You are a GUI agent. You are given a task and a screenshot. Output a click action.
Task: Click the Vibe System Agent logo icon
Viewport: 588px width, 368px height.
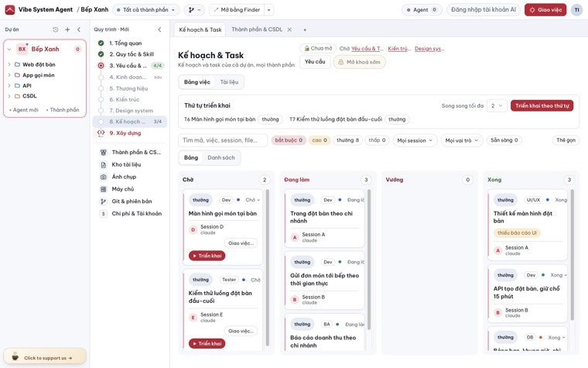(10, 10)
